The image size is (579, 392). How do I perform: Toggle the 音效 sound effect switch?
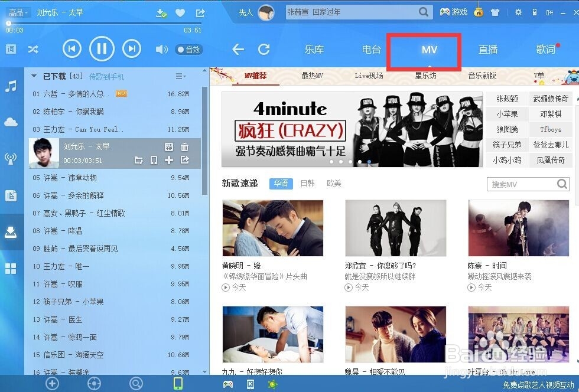[x=188, y=50]
